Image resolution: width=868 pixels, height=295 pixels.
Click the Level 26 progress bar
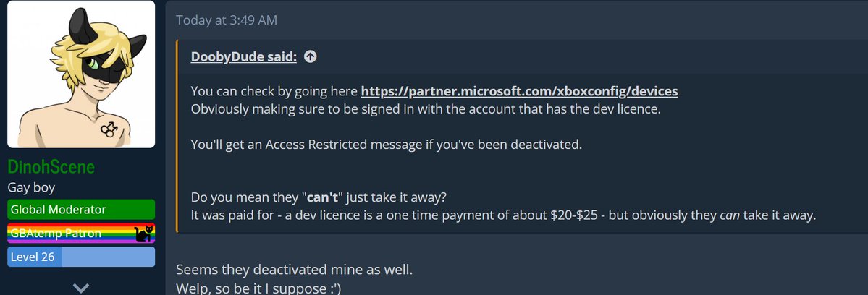tap(81, 257)
